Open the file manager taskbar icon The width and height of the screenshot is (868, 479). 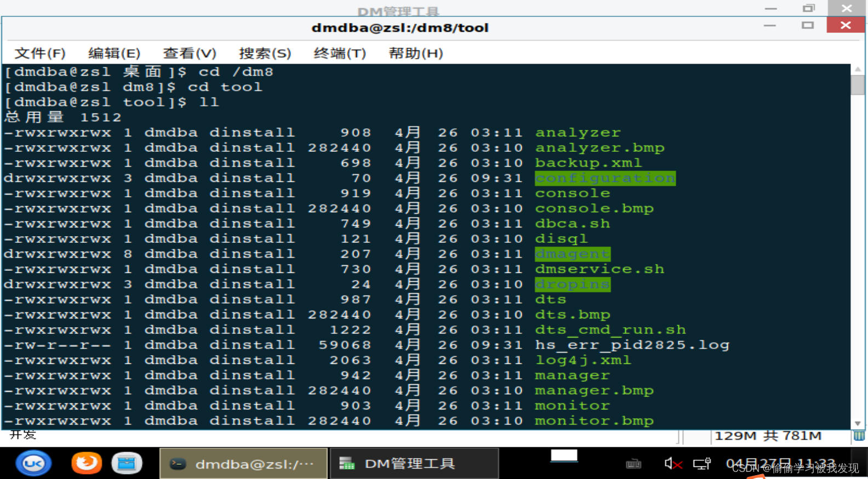[127, 463]
